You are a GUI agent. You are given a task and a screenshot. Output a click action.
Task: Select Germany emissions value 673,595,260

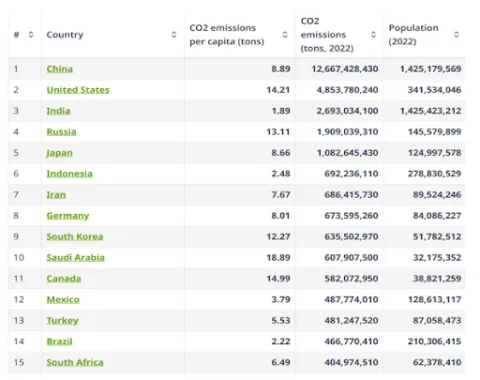351,216
